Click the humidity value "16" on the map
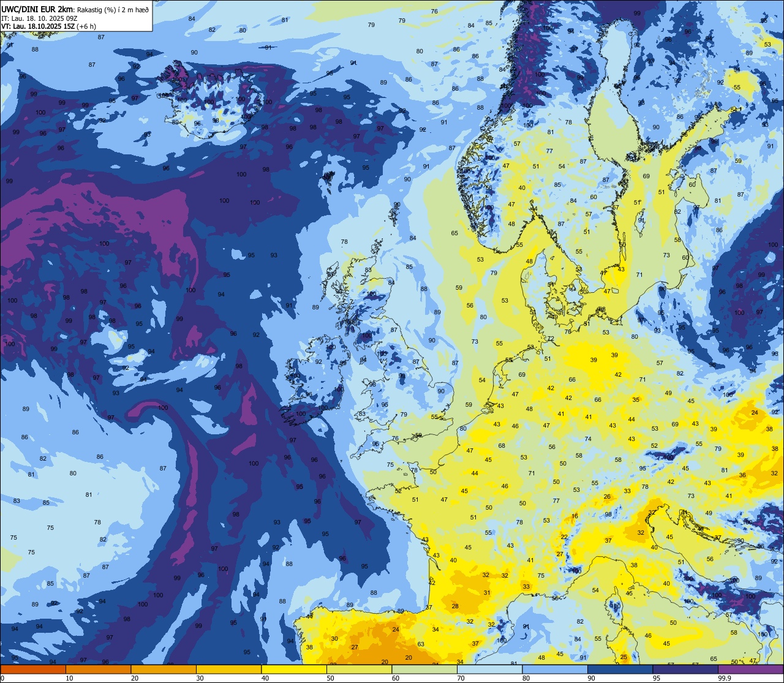This screenshot has height=683, width=784. click(x=575, y=516)
